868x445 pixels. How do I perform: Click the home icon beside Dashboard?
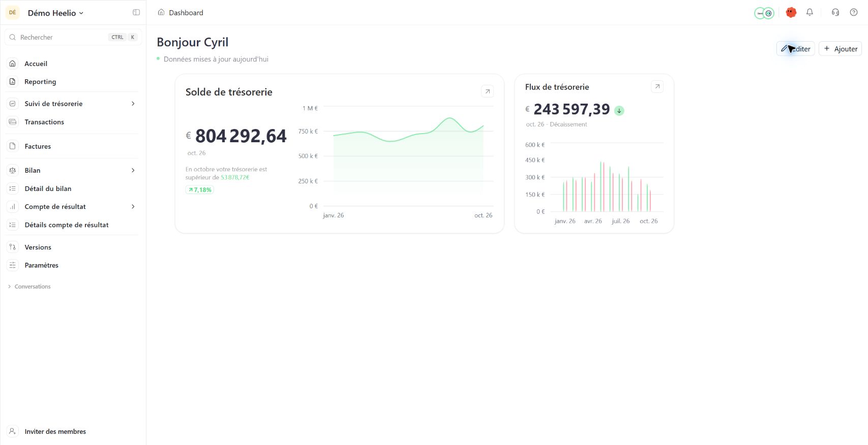click(x=161, y=12)
